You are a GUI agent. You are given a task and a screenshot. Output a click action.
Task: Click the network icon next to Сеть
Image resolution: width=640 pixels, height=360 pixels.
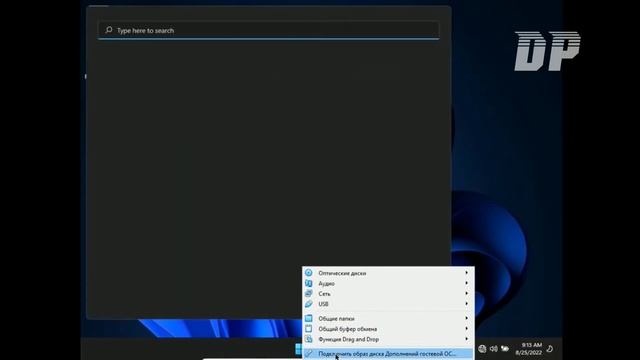point(309,293)
